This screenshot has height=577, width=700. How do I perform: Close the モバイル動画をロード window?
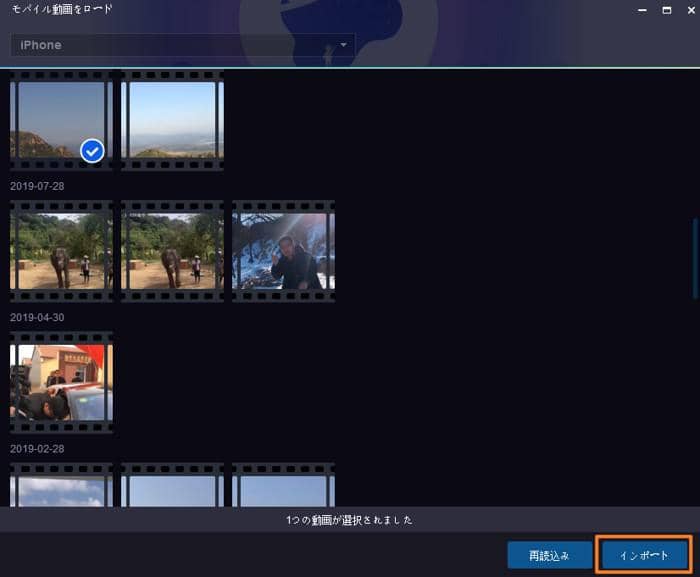[x=691, y=10]
